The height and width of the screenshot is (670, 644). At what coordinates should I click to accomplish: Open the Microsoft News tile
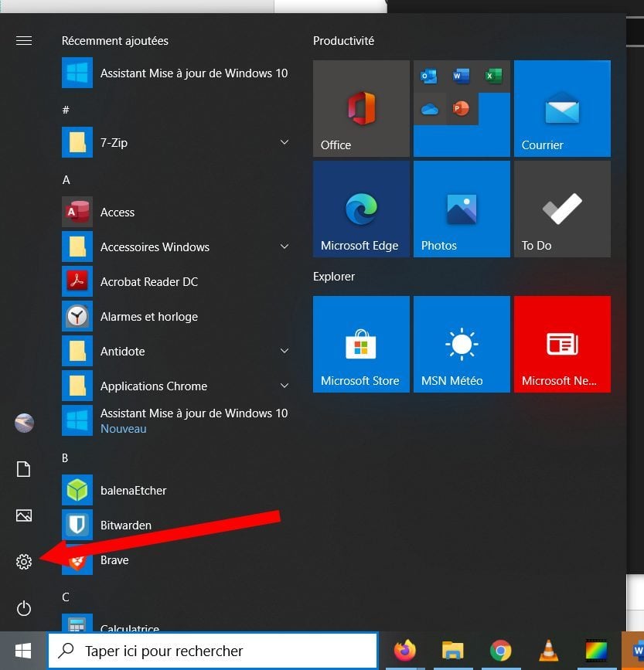(562, 344)
